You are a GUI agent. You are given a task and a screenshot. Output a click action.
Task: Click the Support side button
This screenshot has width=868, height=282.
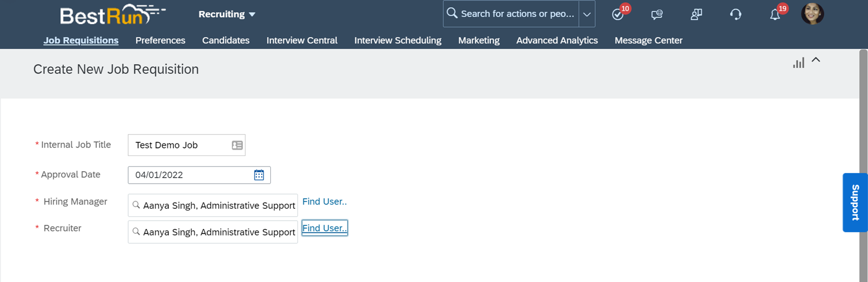[x=855, y=202]
